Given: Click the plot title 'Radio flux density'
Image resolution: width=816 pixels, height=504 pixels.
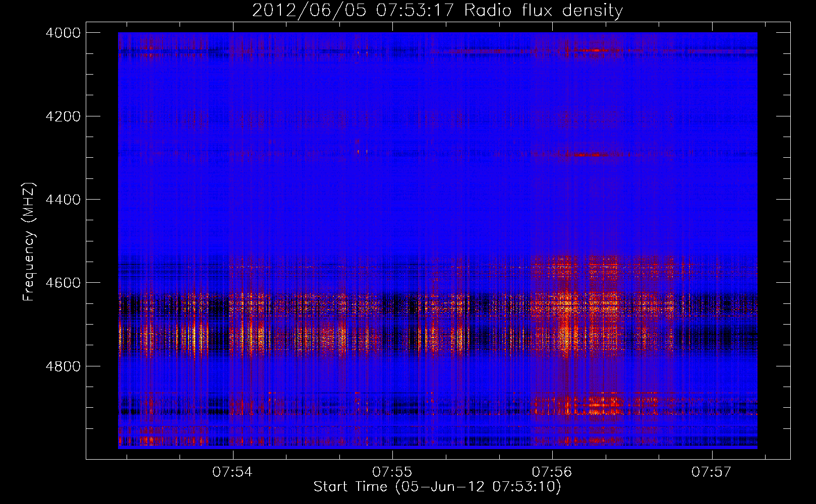Looking at the screenshot, I should point(544,11).
